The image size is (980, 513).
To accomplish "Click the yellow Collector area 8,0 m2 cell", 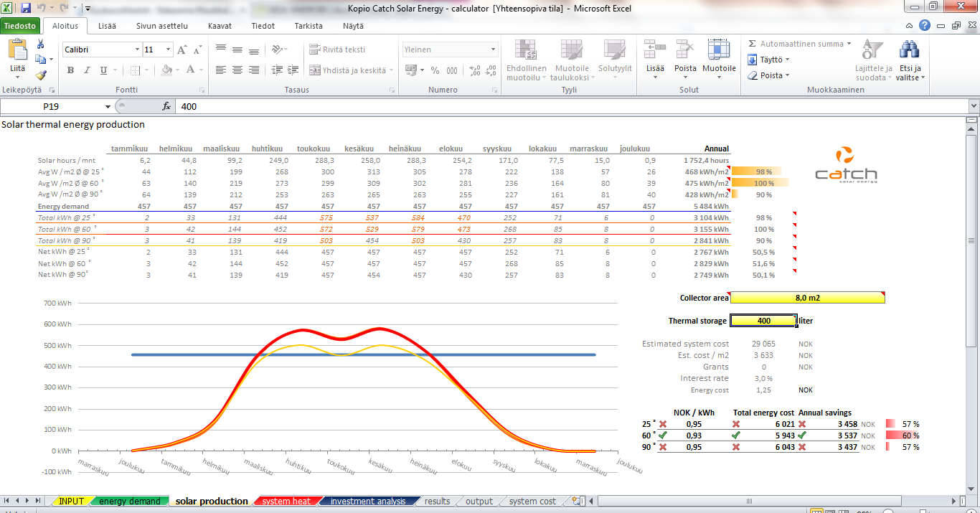I will point(807,297).
